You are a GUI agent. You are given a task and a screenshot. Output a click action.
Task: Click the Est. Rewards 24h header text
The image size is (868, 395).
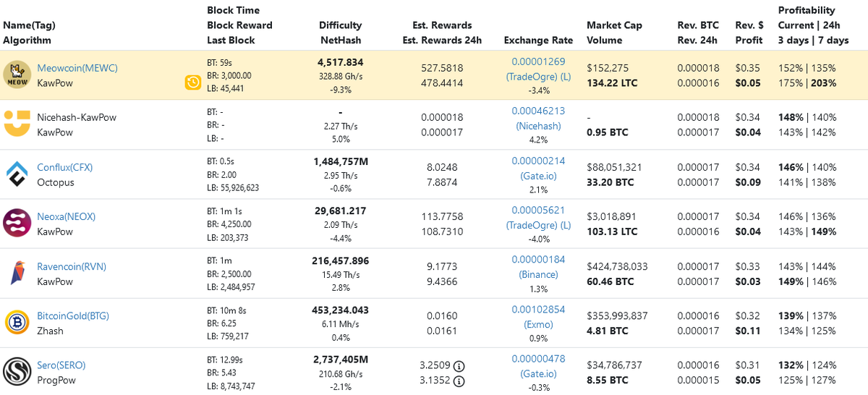442,41
